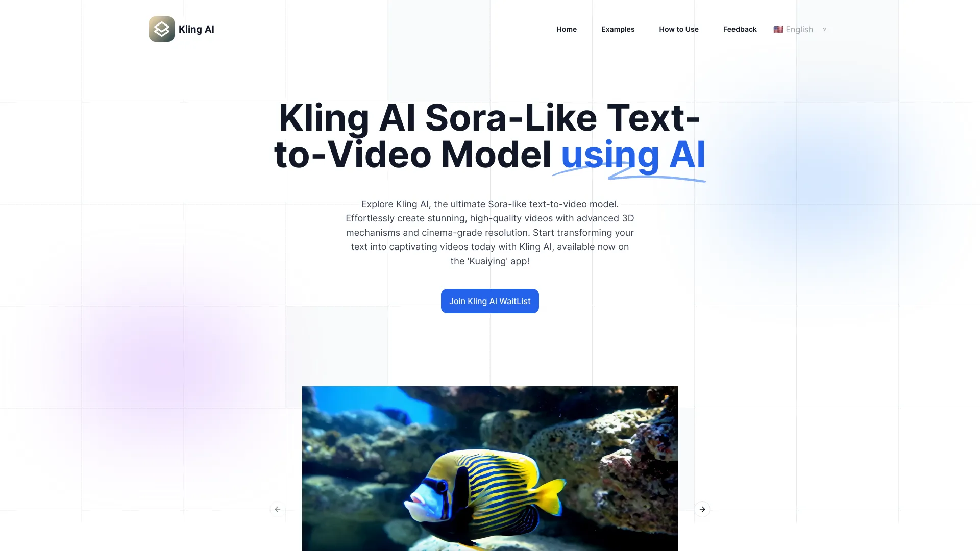
Task: View the tropical fish video thumbnail
Action: 489,468
